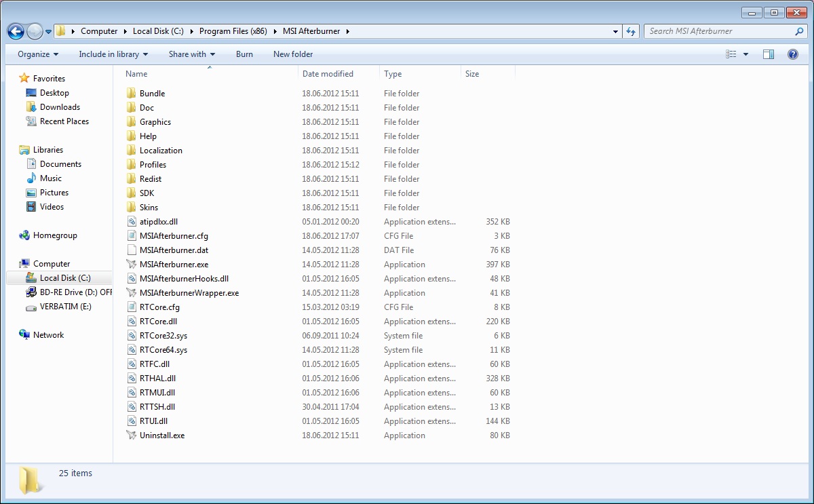Click the atipdlxx.dll file icon

click(132, 222)
